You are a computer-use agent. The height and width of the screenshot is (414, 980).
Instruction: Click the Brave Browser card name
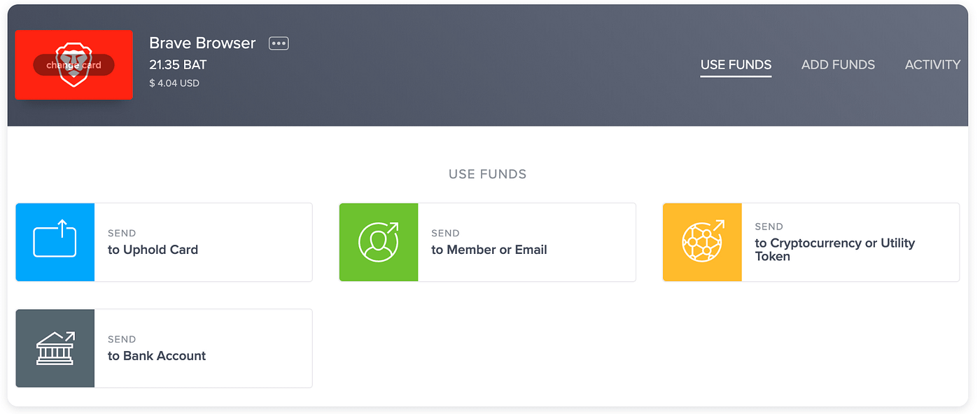202,43
